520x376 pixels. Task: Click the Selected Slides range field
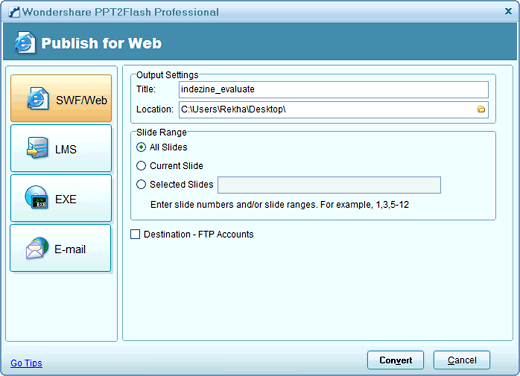coord(329,185)
